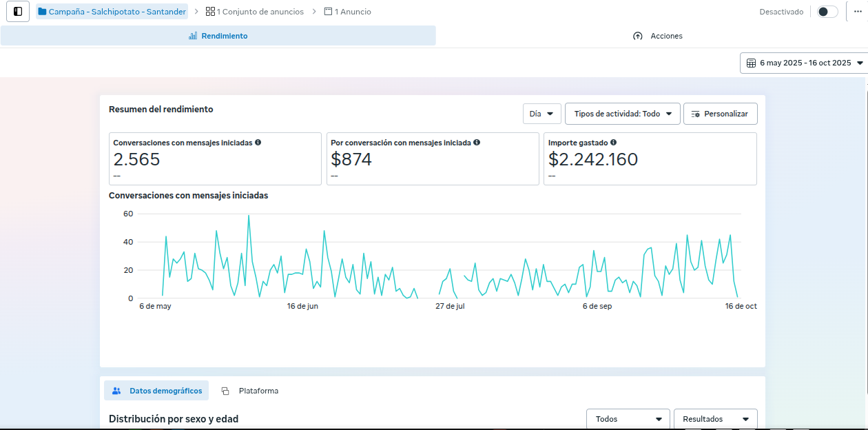868x430 pixels.
Task: Expand Tipos de actividad: Todo dropdown
Action: [x=622, y=114]
